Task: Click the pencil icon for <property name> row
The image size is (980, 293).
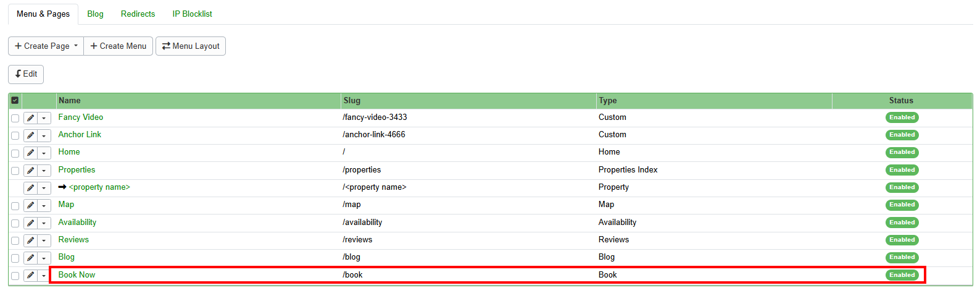Action: [x=30, y=188]
